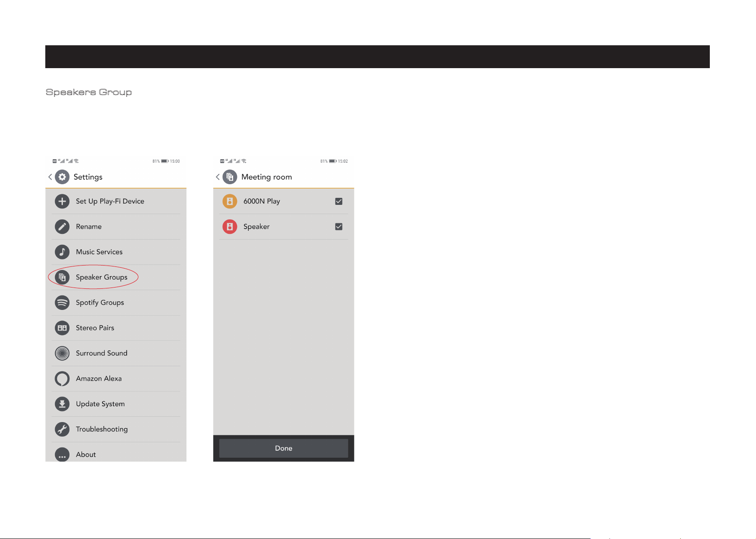Viewport: 756px width, 539px height.
Task: Click the About three-dots icon
Action: (62, 455)
